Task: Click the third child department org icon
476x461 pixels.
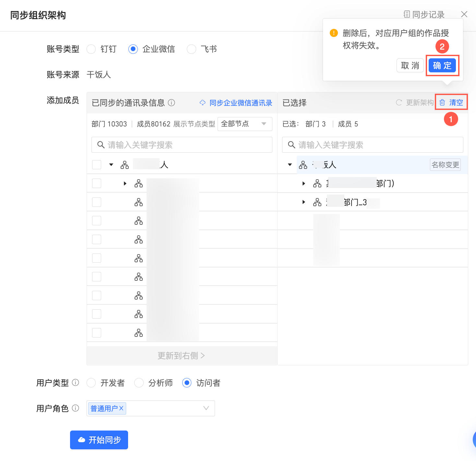Action: (139, 221)
